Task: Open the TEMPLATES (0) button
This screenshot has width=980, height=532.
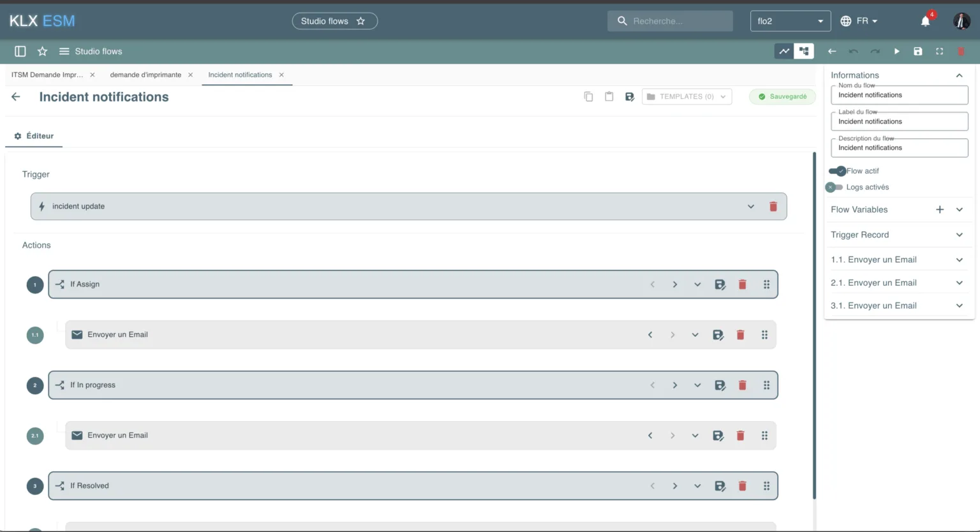Action: (x=686, y=97)
